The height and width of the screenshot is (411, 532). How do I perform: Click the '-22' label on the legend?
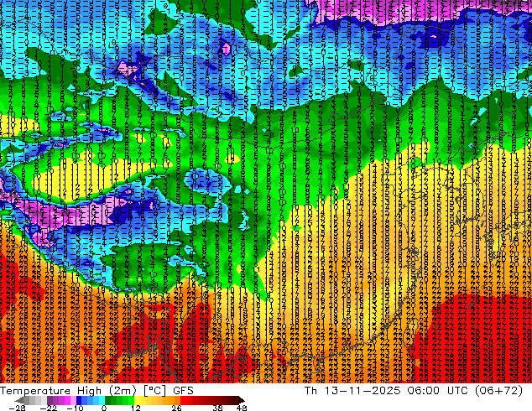pos(49,408)
